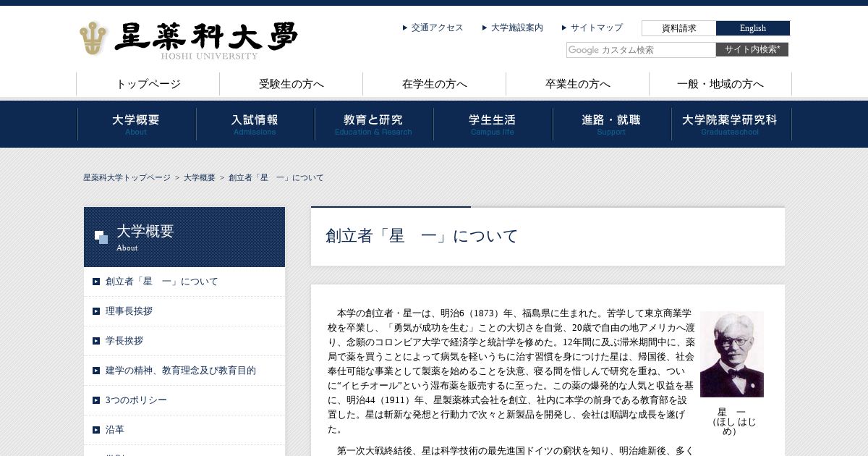Screen dimensions: 868x456
Task: Click the サイト内検索 button
Action: pyautogui.click(x=752, y=50)
